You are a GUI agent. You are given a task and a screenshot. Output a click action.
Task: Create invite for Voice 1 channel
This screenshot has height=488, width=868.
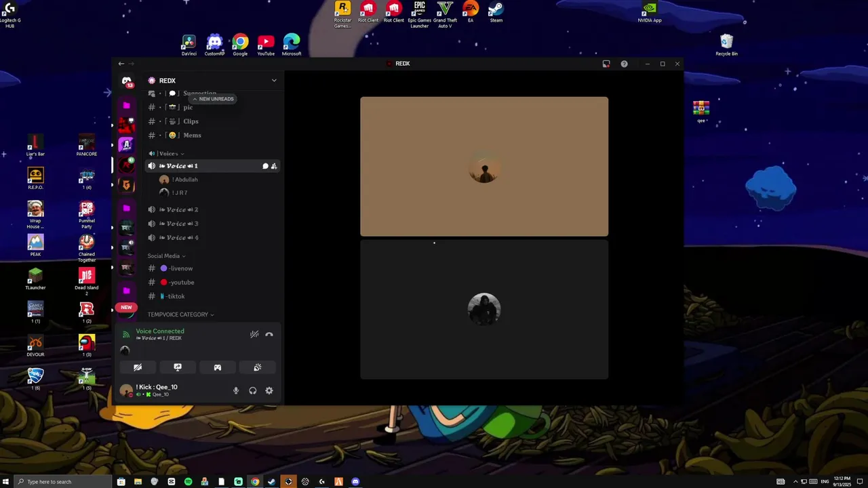pos(274,166)
